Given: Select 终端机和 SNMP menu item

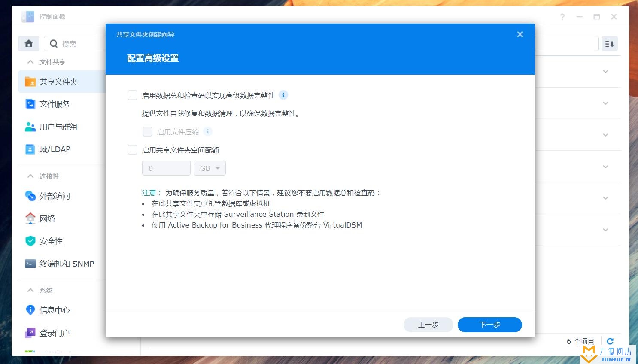Looking at the screenshot, I should pos(62,264).
